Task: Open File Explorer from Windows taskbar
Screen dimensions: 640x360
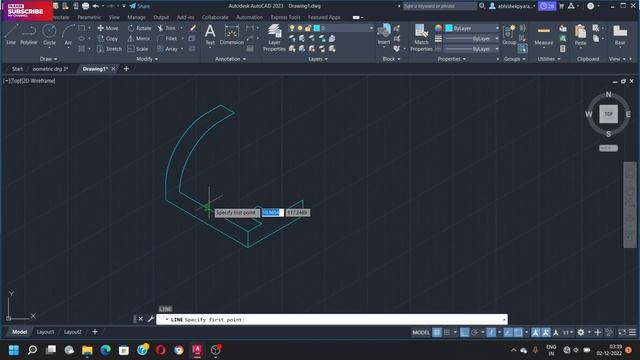Action: point(87,350)
